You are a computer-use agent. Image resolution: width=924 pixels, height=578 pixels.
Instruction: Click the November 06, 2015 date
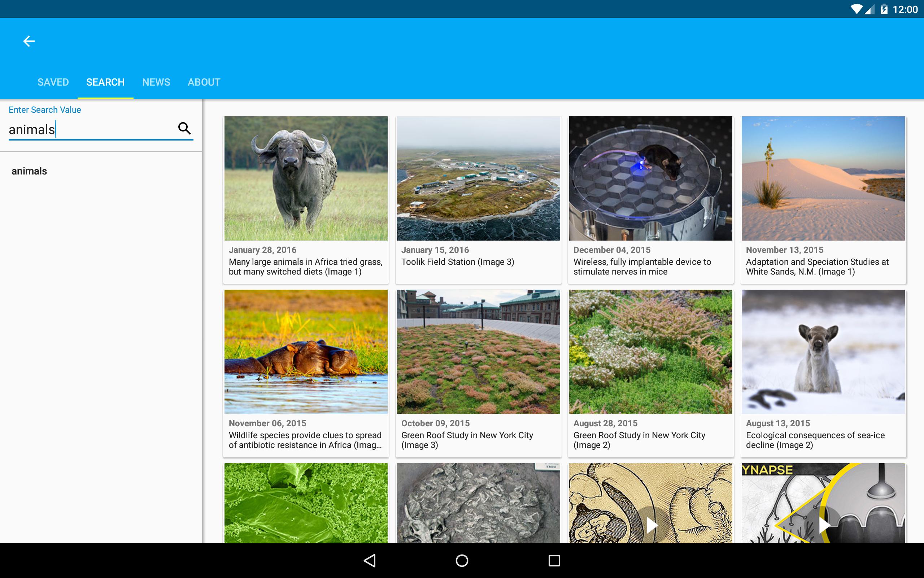coord(267,423)
